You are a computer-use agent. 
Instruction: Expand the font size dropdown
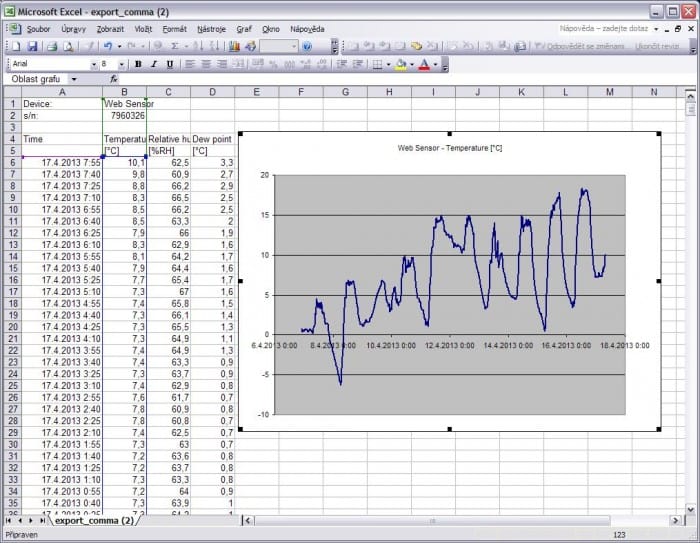[123, 64]
